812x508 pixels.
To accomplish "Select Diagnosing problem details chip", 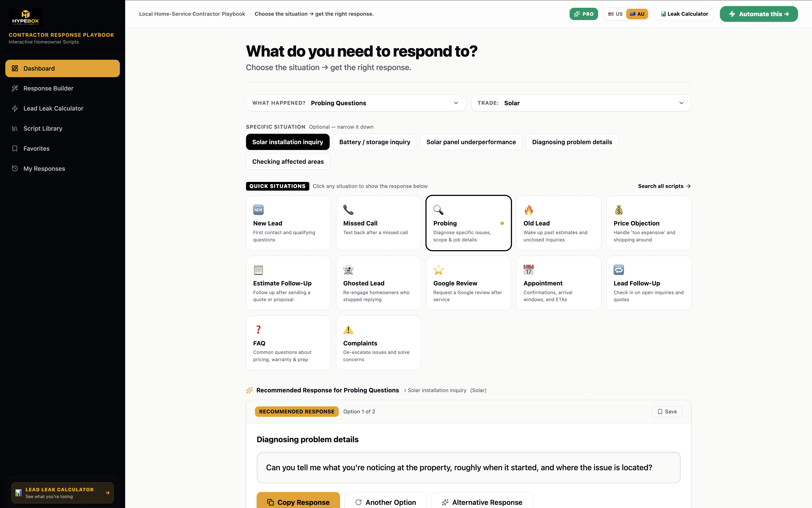I will pyautogui.click(x=572, y=142).
